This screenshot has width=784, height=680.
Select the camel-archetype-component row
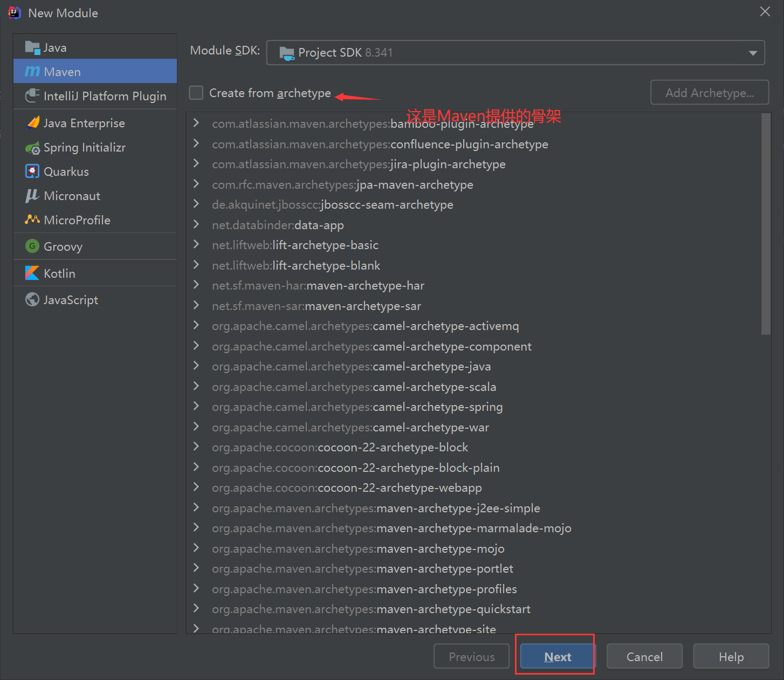click(x=473, y=346)
